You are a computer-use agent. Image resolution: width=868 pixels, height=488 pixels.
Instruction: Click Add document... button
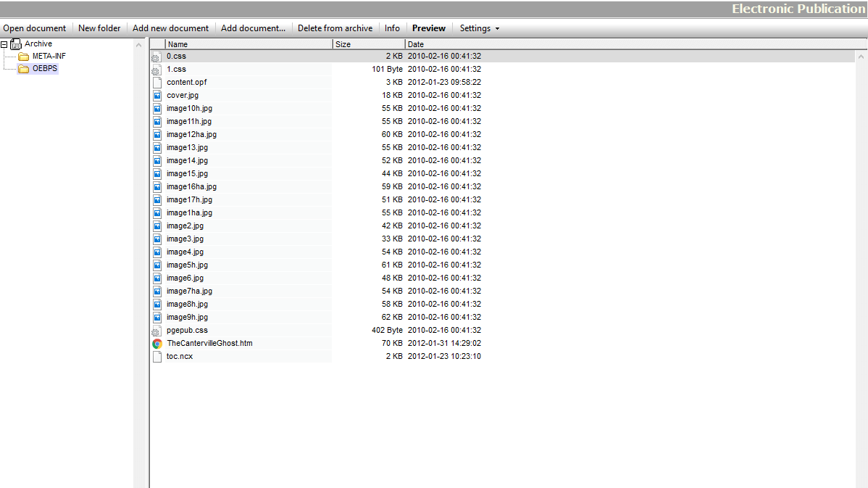click(253, 28)
